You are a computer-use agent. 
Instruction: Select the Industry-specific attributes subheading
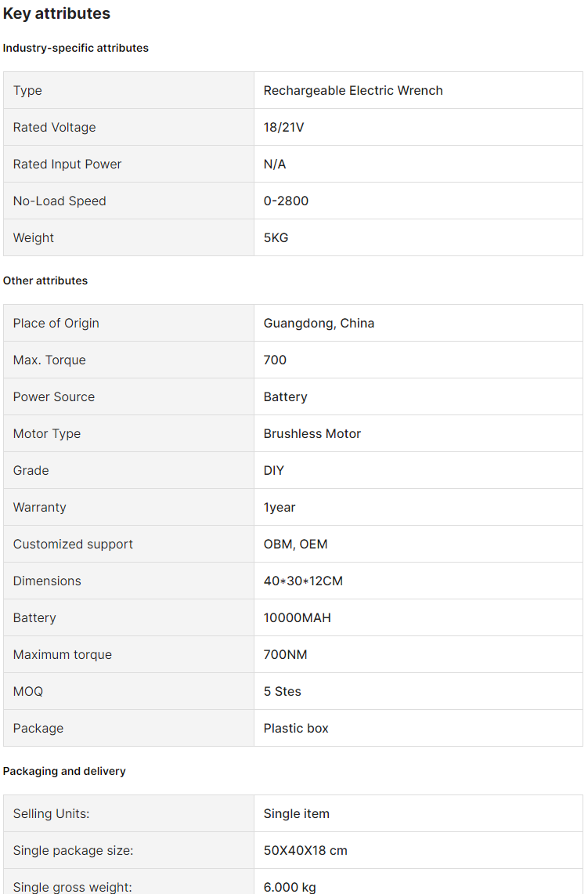coord(75,48)
